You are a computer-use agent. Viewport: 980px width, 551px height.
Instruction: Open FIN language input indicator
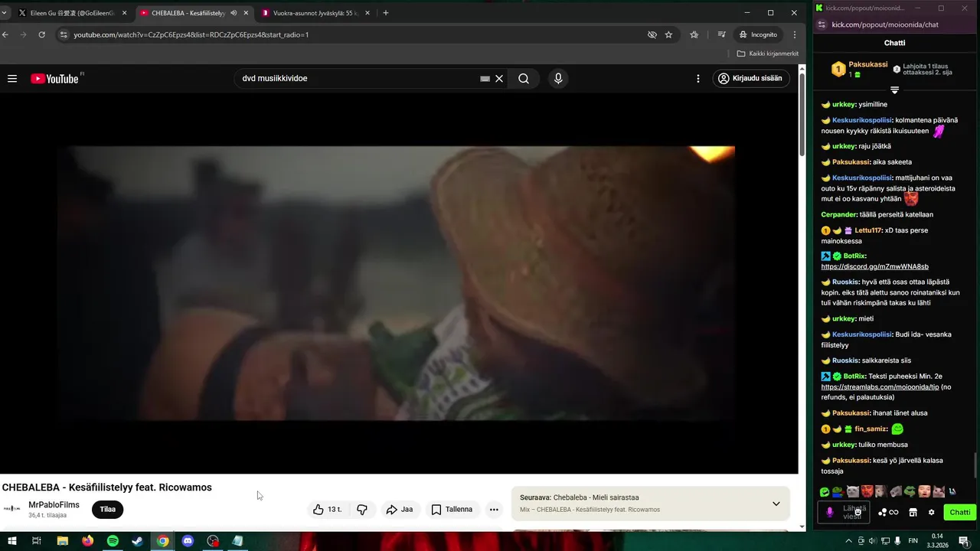click(913, 541)
